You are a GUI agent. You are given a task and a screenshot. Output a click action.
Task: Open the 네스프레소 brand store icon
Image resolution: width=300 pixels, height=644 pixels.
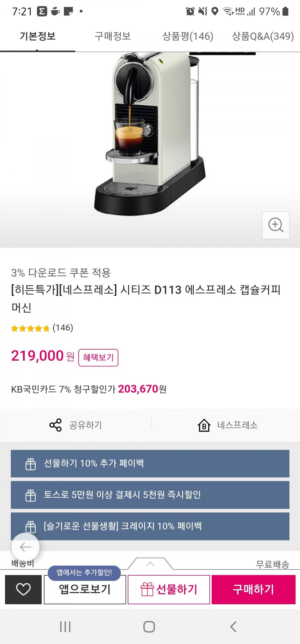click(x=204, y=425)
